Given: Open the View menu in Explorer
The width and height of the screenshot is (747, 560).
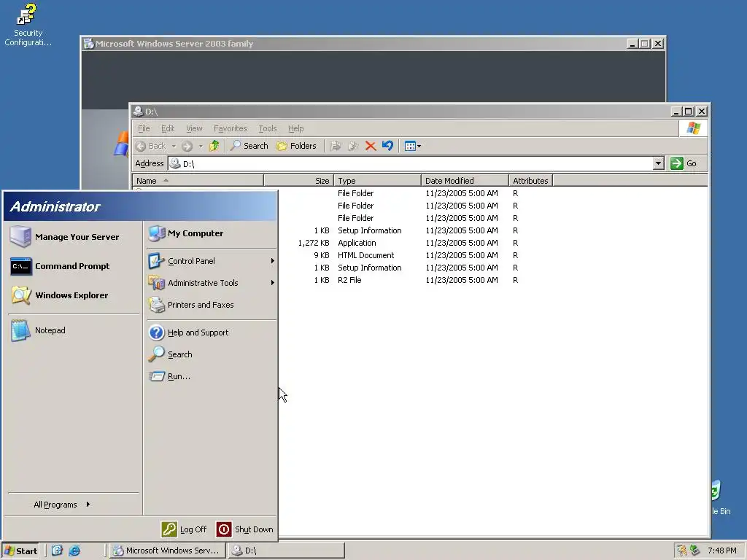Looking at the screenshot, I should pos(194,128).
